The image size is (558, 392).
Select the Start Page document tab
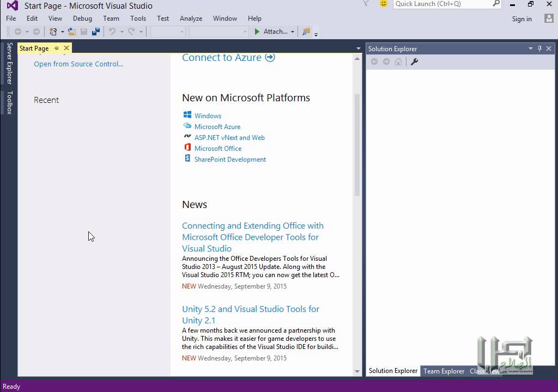(34, 48)
